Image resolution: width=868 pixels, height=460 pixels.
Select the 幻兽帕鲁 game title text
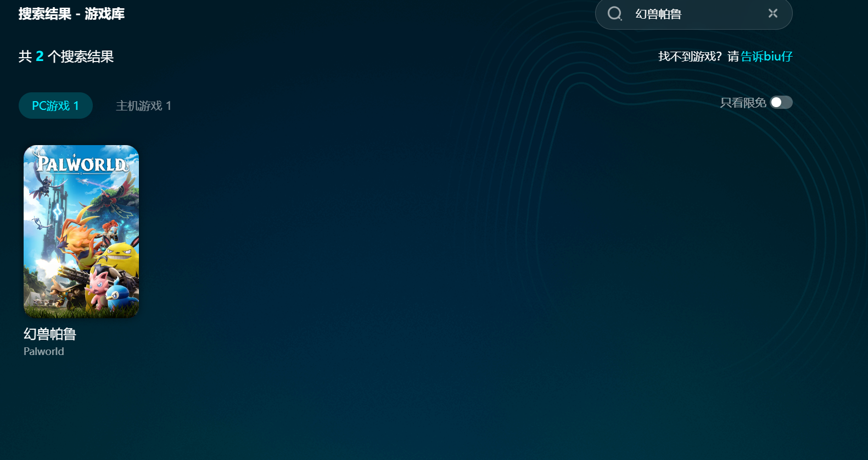[x=50, y=334]
